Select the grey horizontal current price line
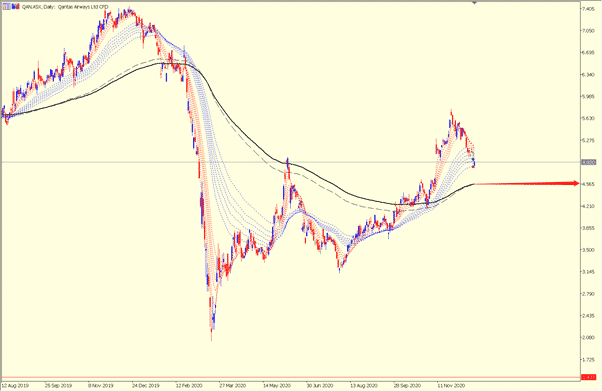This screenshot has height=391, width=602. (290, 162)
